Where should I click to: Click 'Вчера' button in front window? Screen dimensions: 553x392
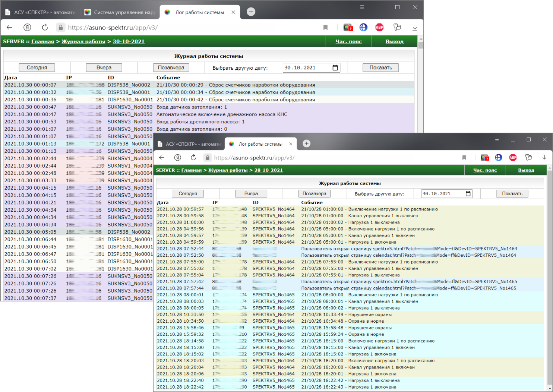pyautogui.click(x=251, y=194)
